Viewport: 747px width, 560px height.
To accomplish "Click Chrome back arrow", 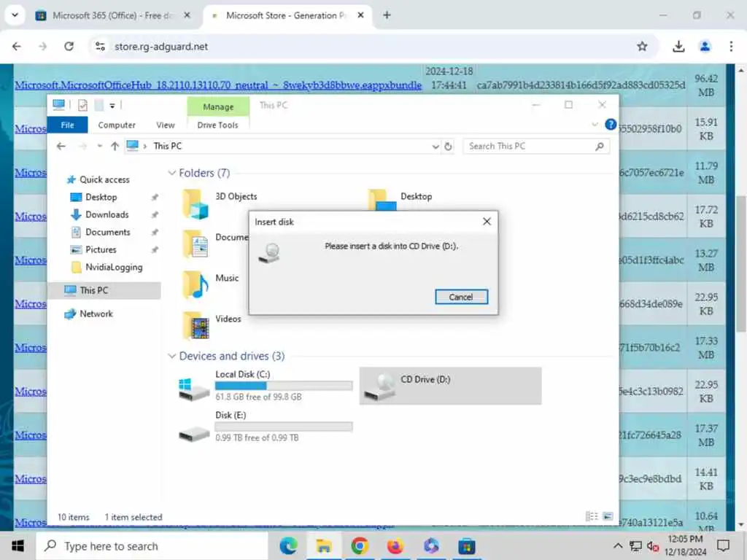I will (x=17, y=46).
